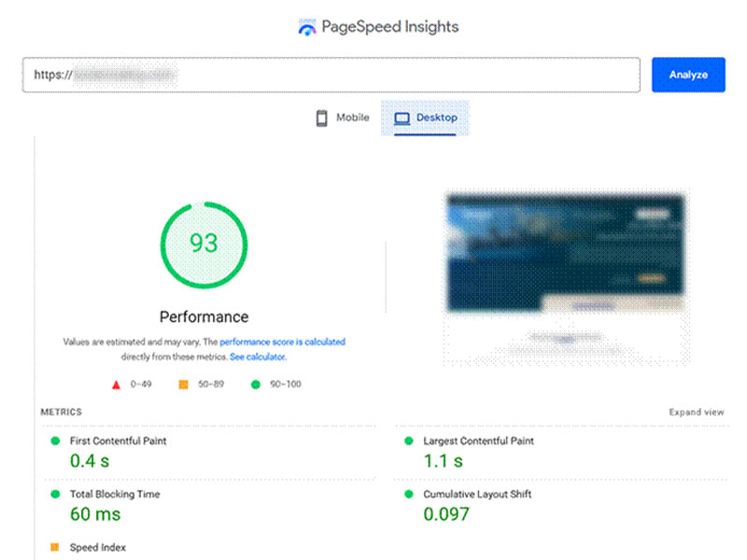
Task: Click the green dot beside Cumulative Layout Shift
Action: [409, 495]
